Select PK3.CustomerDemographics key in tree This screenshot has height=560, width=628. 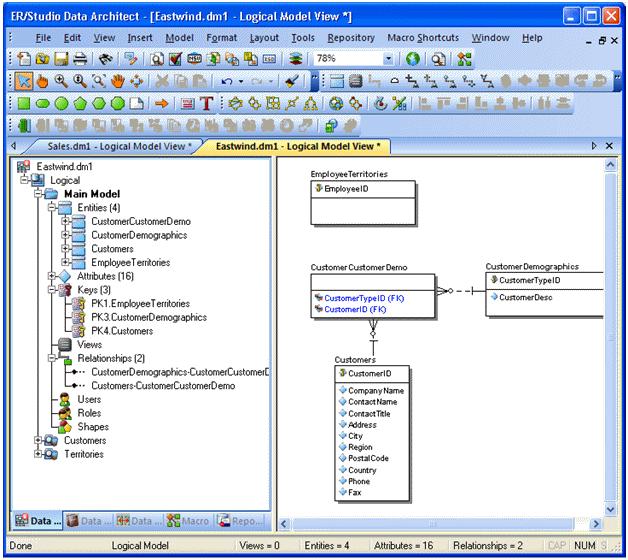(x=149, y=317)
